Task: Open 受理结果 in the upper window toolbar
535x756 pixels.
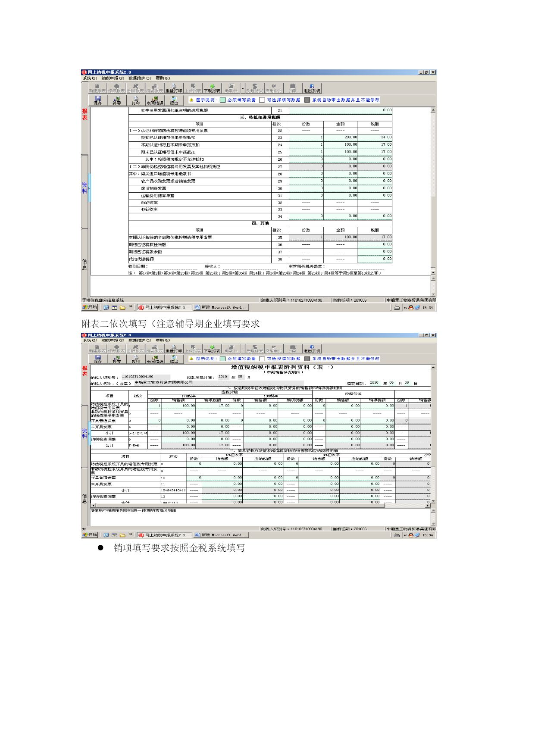Action: click(x=255, y=88)
